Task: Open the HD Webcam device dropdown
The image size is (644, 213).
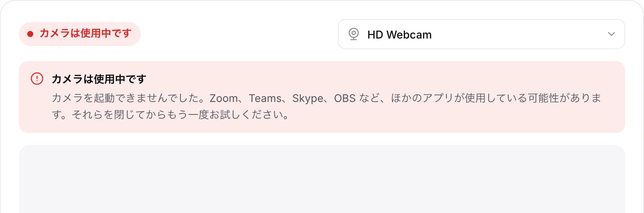Action: click(481, 34)
